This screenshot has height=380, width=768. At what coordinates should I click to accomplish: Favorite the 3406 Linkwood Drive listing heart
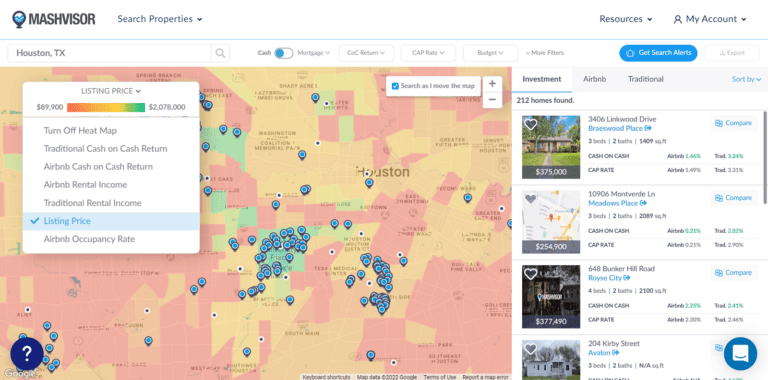530,124
